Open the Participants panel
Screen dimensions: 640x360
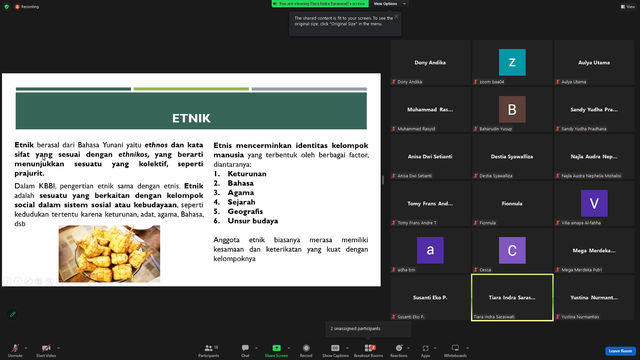click(x=209, y=350)
